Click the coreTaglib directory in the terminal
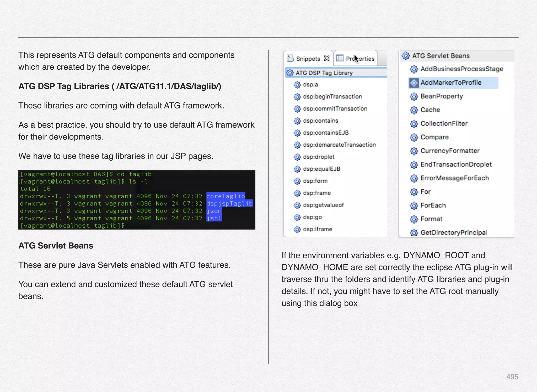 coord(225,196)
